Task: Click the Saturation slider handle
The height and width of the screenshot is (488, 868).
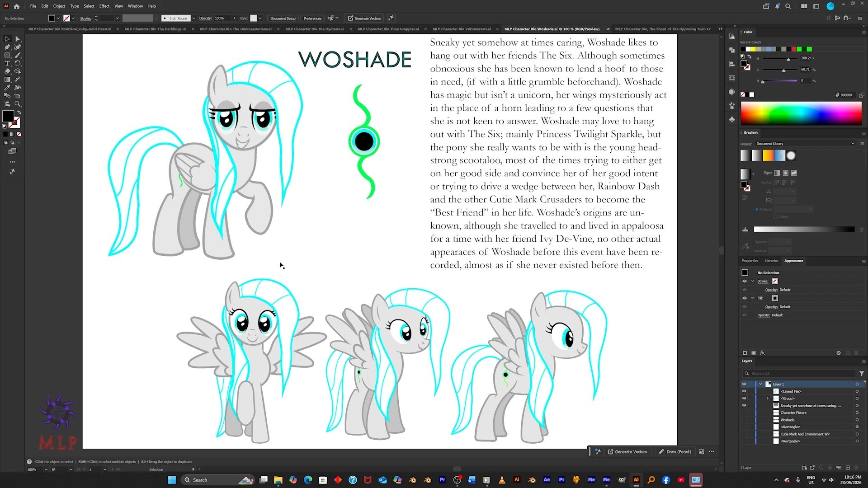Action: click(783, 70)
